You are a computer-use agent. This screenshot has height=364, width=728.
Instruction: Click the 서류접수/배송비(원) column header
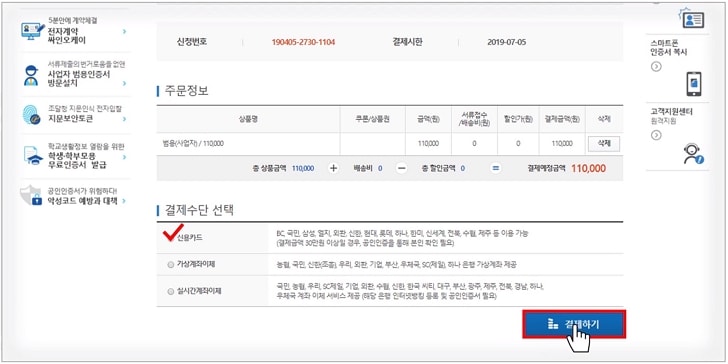tap(474, 119)
